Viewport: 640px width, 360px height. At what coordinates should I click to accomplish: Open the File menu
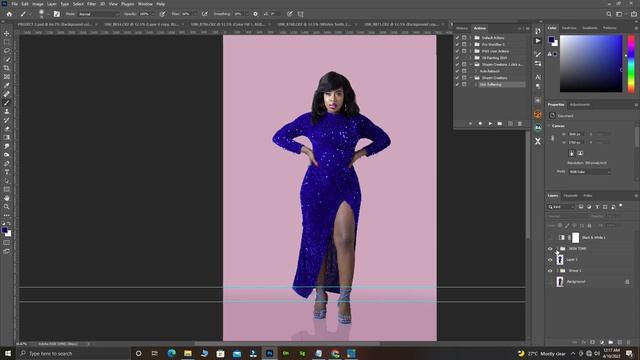tap(14, 4)
